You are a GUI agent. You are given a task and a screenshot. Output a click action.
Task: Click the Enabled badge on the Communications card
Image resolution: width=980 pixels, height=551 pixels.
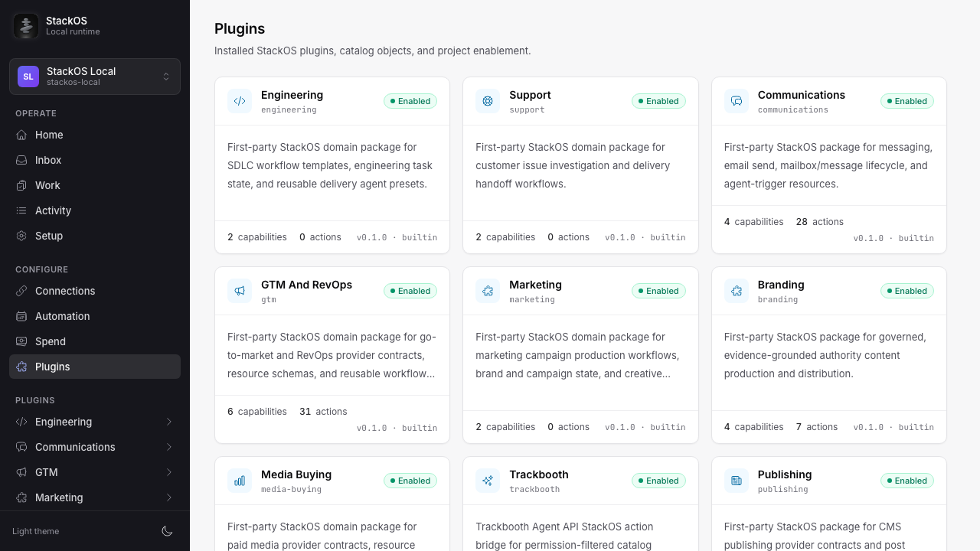[x=907, y=101]
